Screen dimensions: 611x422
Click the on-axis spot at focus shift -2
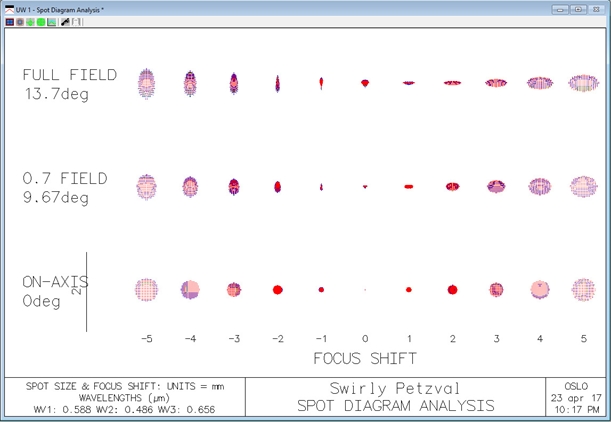click(x=277, y=290)
